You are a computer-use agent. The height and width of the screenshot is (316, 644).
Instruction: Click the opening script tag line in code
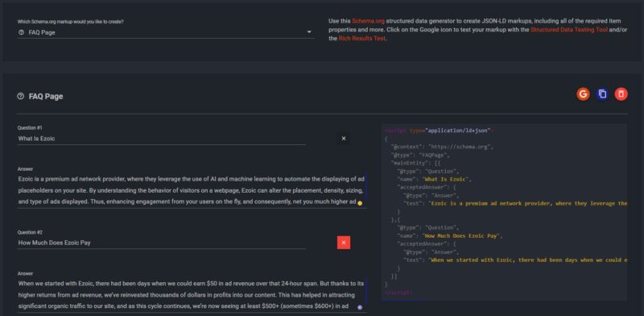[x=439, y=131]
